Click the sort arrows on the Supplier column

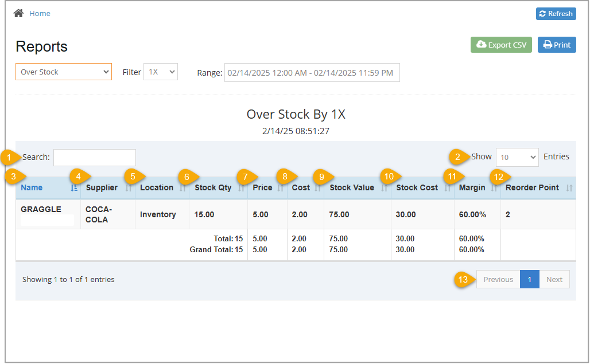(x=127, y=188)
